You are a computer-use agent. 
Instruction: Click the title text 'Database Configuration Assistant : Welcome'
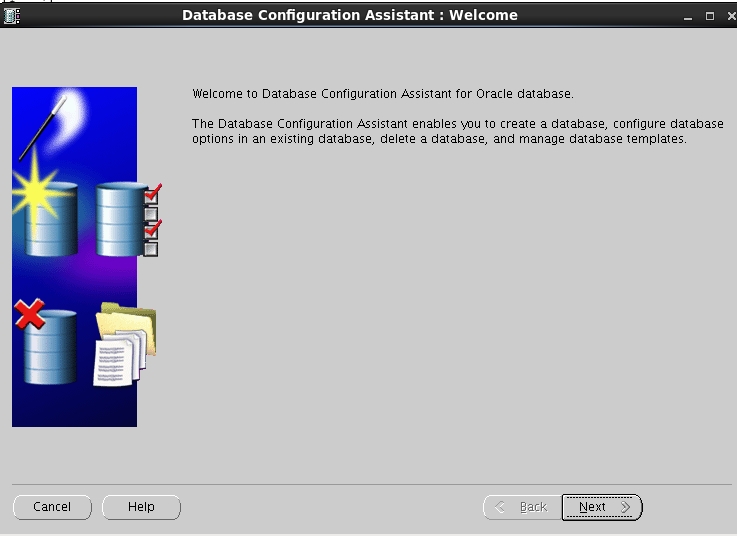click(350, 15)
